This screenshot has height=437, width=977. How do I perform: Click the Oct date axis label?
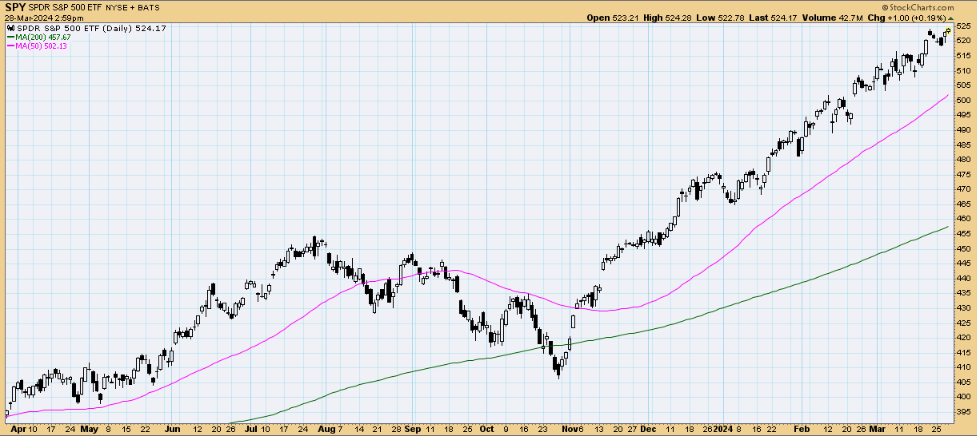click(487, 430)
